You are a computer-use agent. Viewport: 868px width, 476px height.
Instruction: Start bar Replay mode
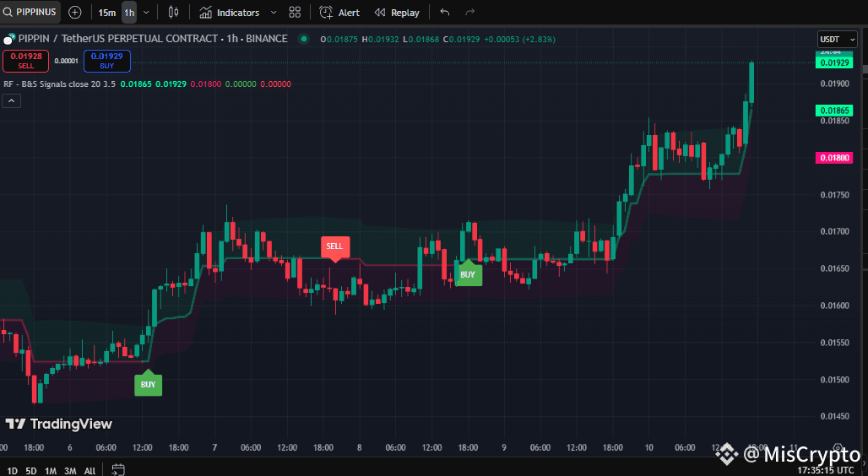pyautogui.click(x=397, y=12)
